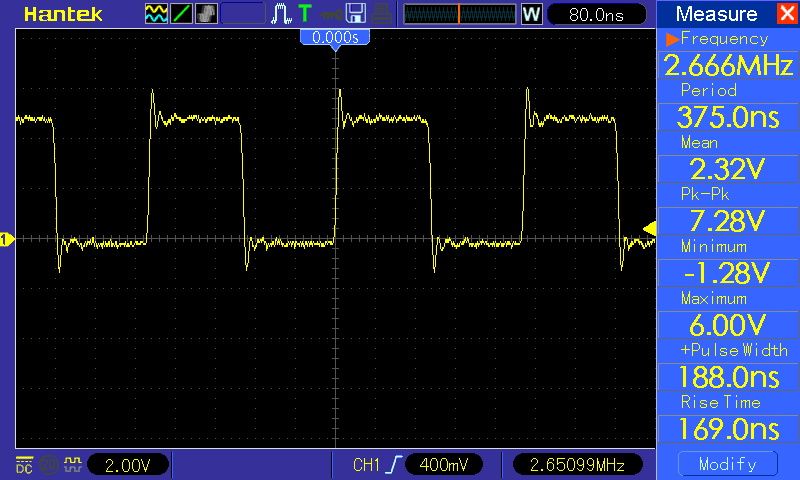Click the Measure panel title
This screenshot has height=480, width=800.
click(716, 14)
